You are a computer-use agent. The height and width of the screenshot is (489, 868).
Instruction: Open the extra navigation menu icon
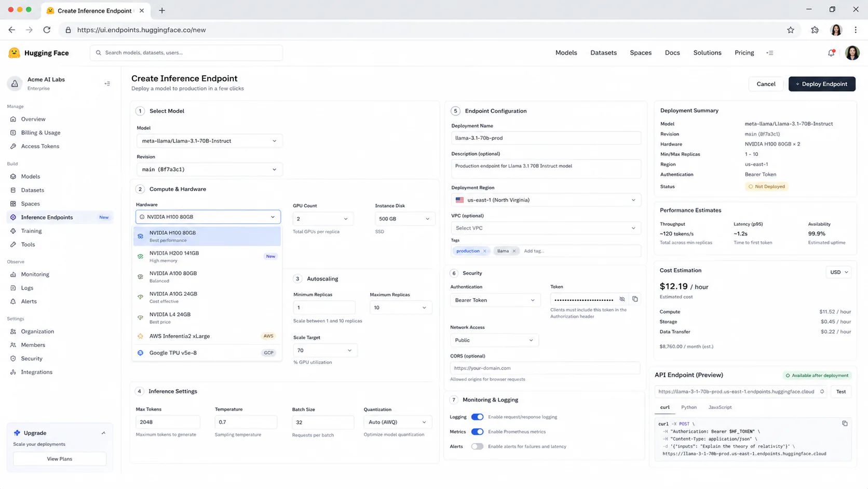(770, 53)
